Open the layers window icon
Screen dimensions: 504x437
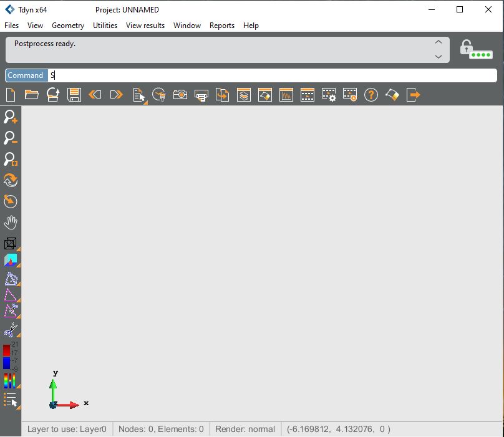coord(244,95)
